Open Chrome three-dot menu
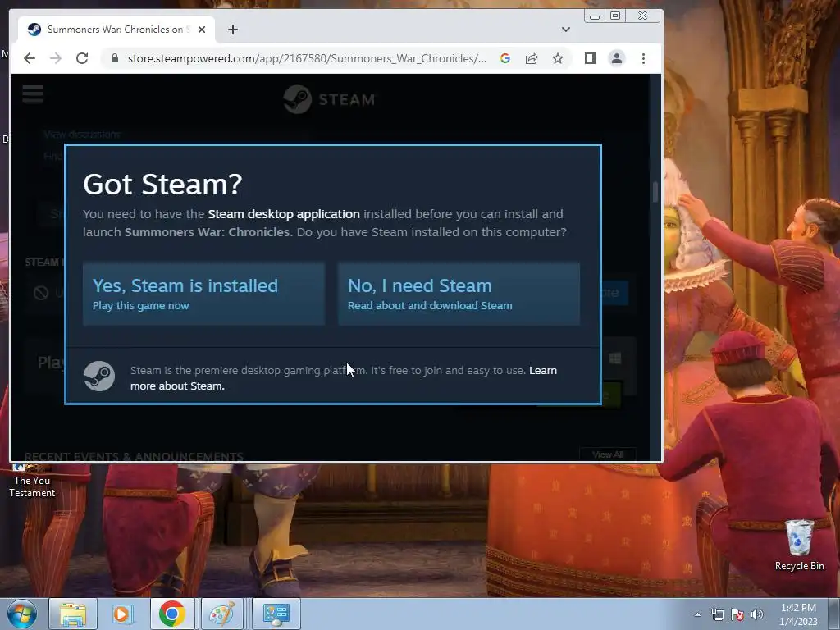840x630 pixels. [x=643, y=58]
